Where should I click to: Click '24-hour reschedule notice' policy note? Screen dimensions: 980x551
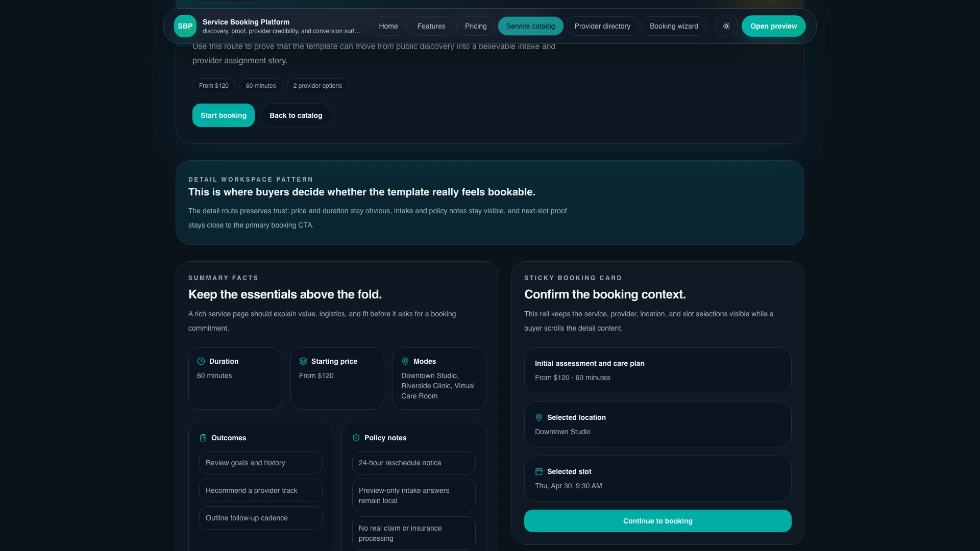(414, 463)
